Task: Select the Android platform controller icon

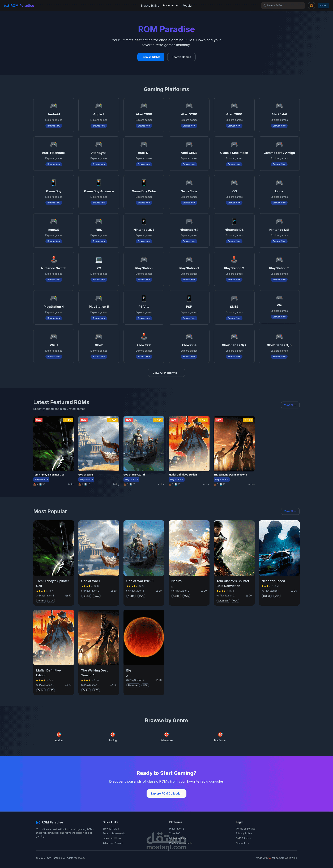Action: tap(54, 106)
